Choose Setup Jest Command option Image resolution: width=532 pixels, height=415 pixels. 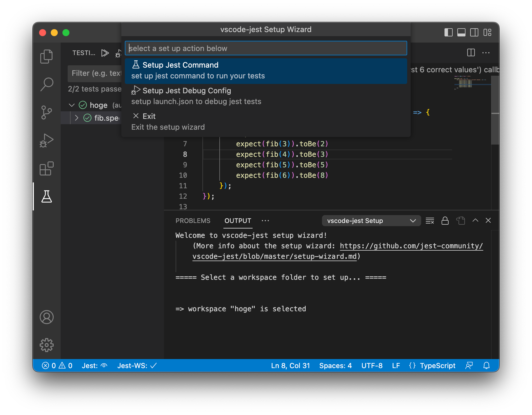(x=266, y=71)
